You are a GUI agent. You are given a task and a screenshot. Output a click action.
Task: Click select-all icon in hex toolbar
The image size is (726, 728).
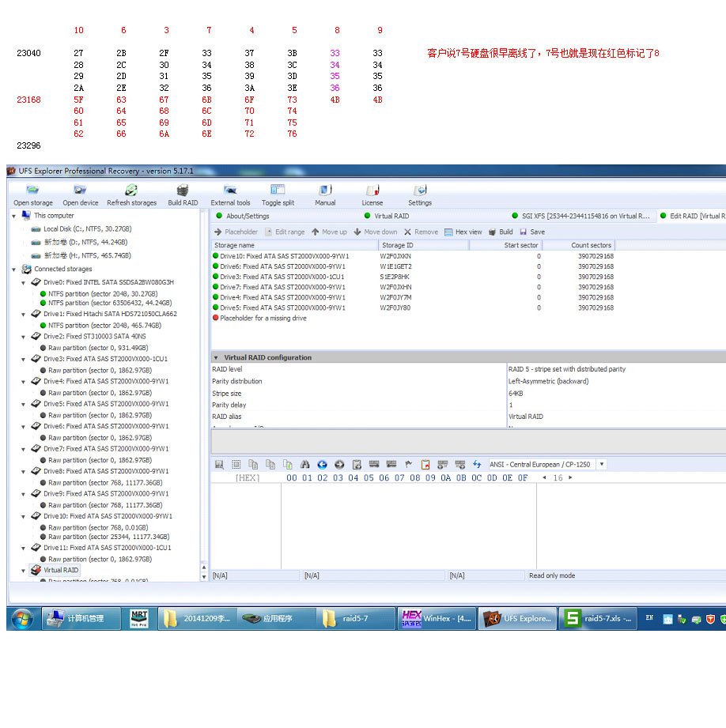pyautogui.click(x=236, y=464)
